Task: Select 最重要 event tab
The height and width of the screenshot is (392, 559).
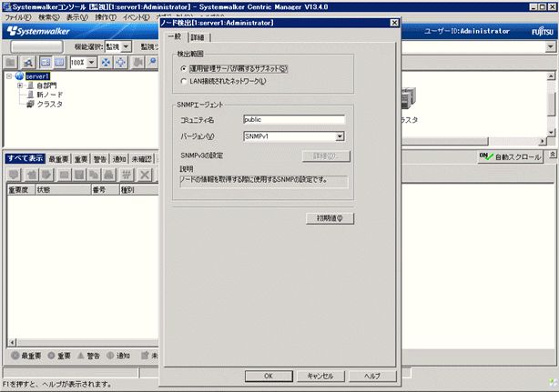Action: 58,159
